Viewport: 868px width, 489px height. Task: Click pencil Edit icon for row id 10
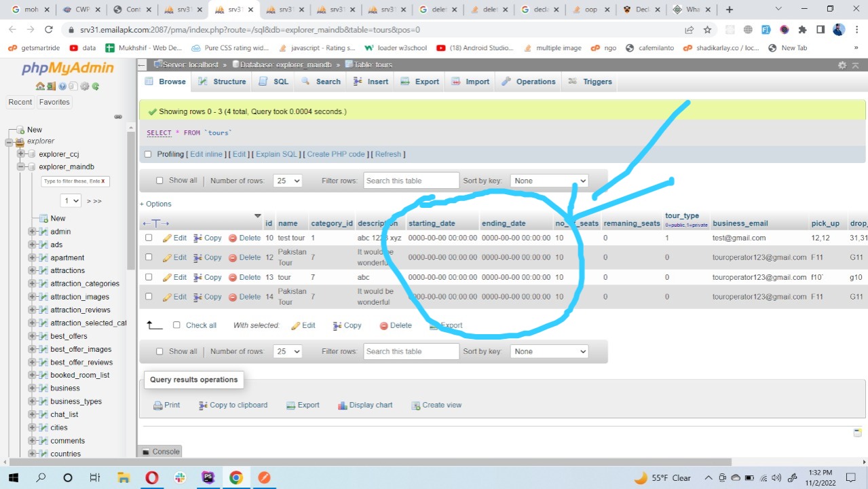point(167,238)
